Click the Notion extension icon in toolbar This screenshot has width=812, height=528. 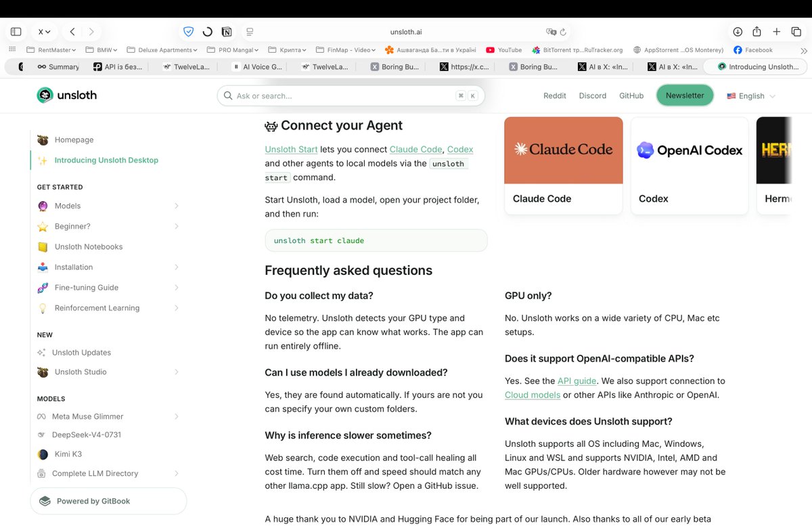[227, 32]
